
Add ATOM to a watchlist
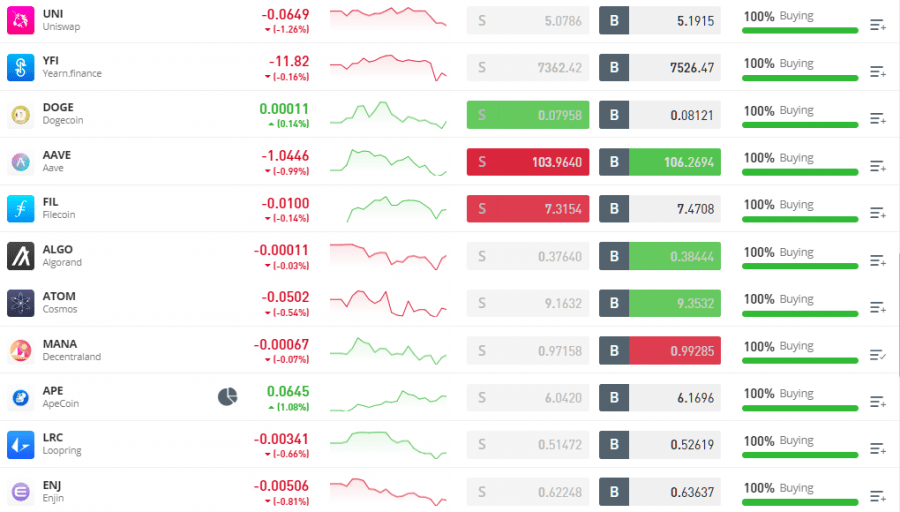click(x=878, y=308)
